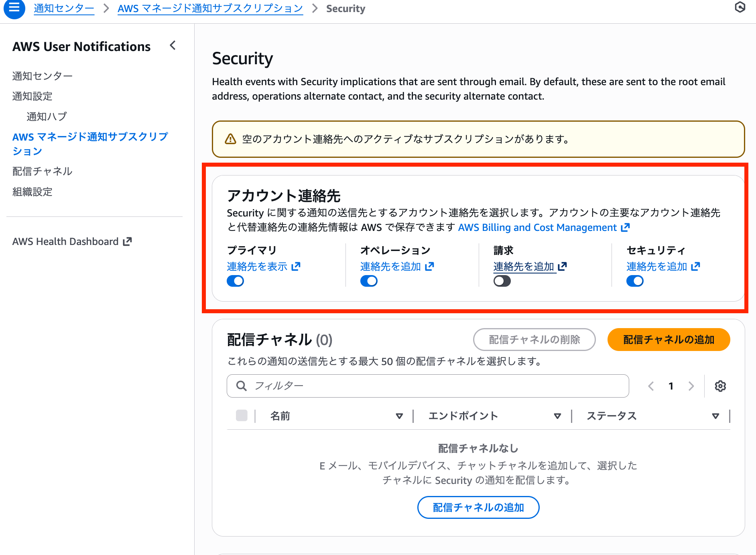This screenshot has width=756, height=555.
Task: Click the warning icon in the alert banner
Action: [230, 139]
